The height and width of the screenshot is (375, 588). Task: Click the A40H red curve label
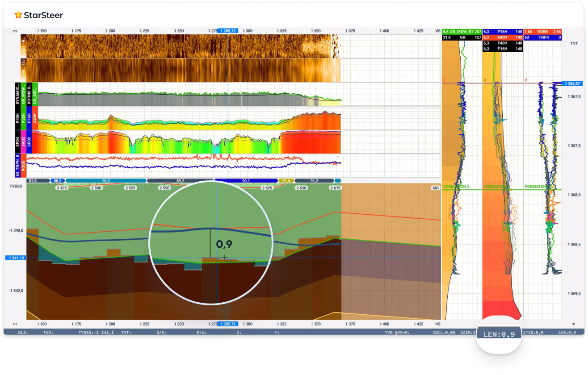(35, 117)
